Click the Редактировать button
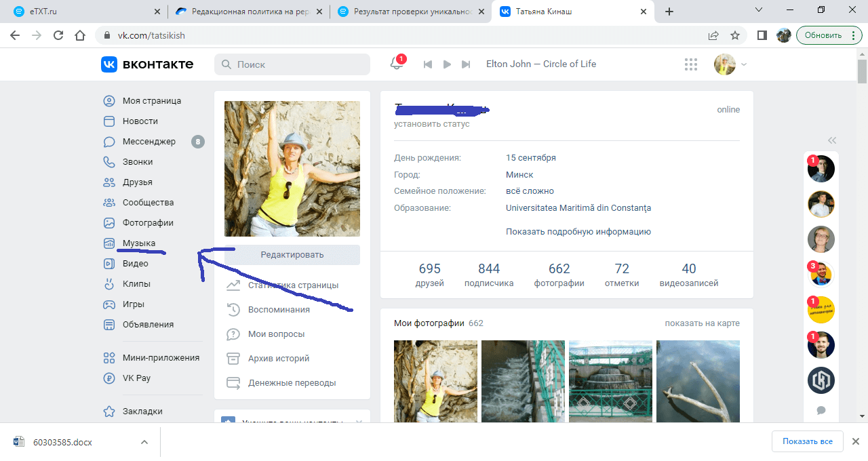The height and width of the screenshot is (461, 868). pyautogui.click(x=292, y=255)
